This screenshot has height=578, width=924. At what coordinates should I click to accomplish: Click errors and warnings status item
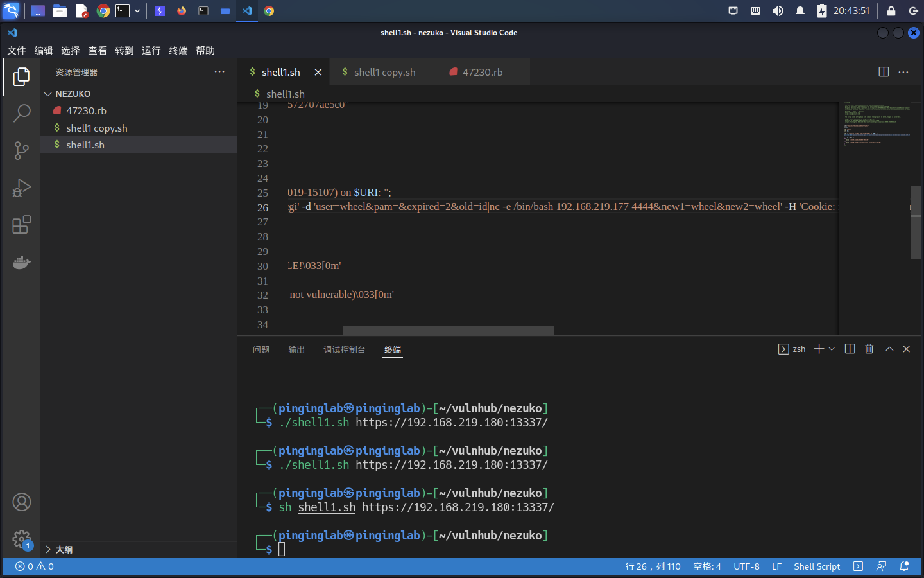coord(34,566)
